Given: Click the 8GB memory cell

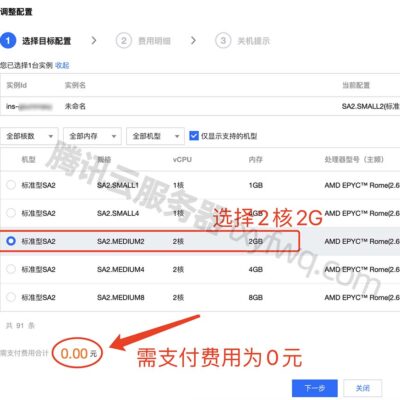Looking at the screenshot, I should tap(256, 297).
